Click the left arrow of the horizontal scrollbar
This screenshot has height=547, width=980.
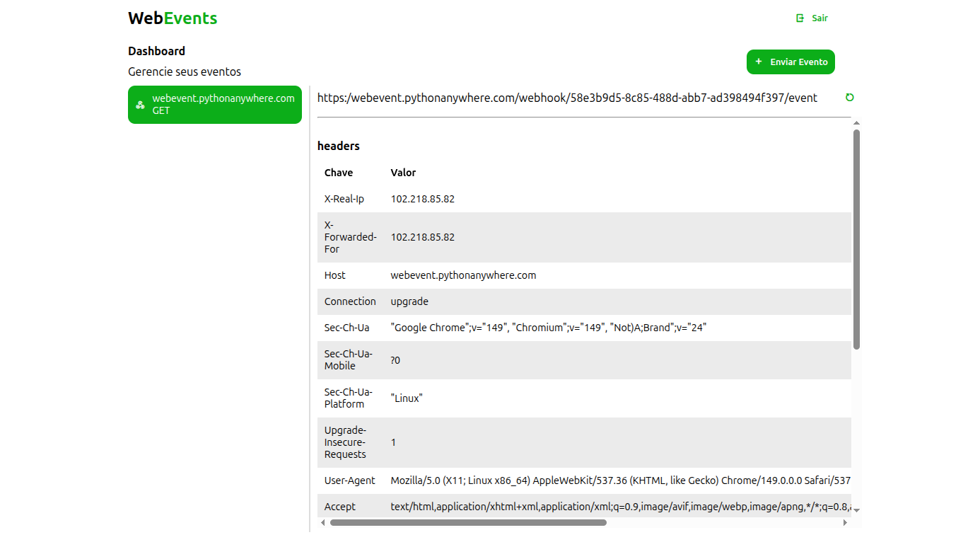pos(323,523)
